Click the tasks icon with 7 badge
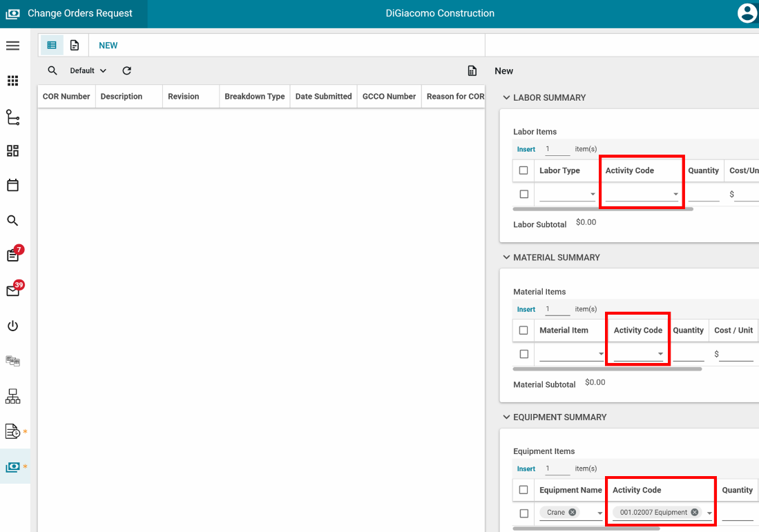Screen dimensions: 759x532 tap(12, 255)
